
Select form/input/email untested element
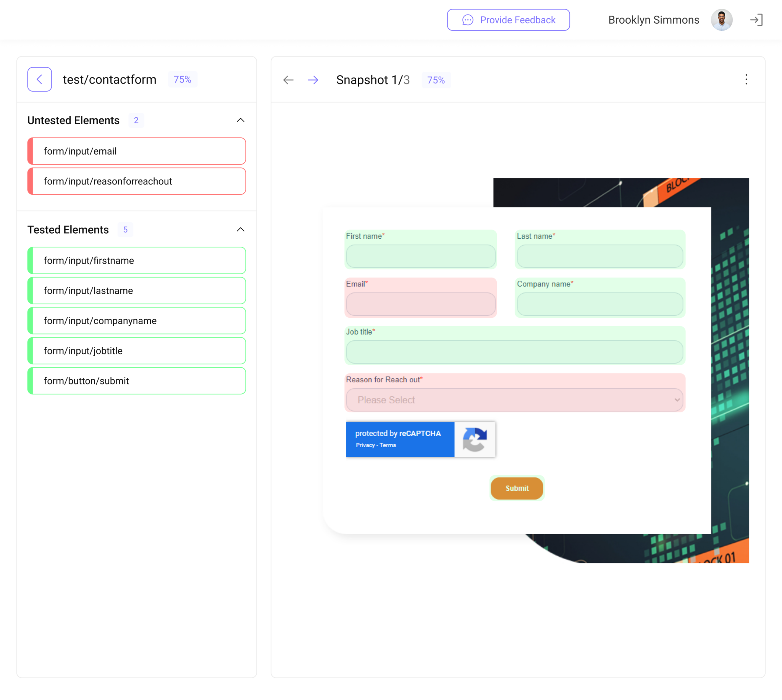pos(136,151)
